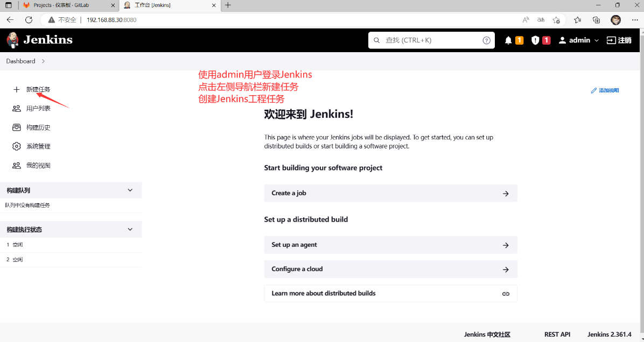
Task: Open 系统管理 settings page
Action: [x=38, y=146]
